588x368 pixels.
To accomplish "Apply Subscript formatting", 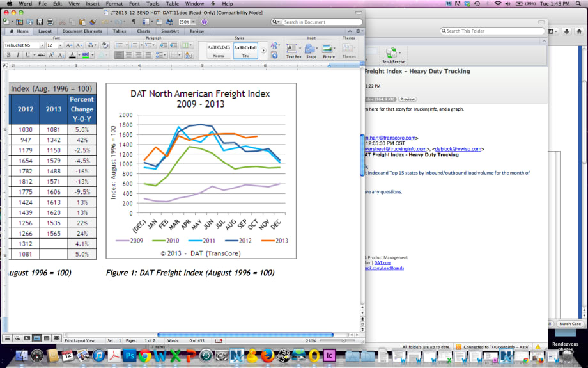I will tap(61, 55).
